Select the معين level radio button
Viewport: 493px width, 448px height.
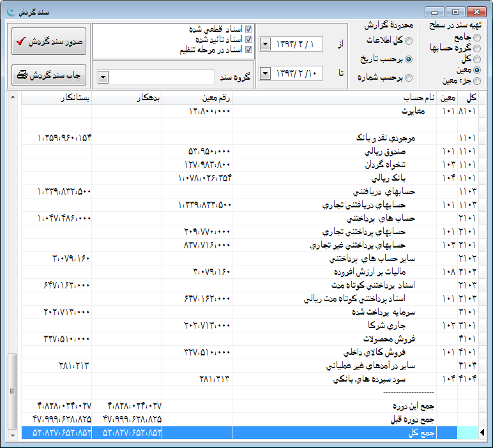click(477, 70)
